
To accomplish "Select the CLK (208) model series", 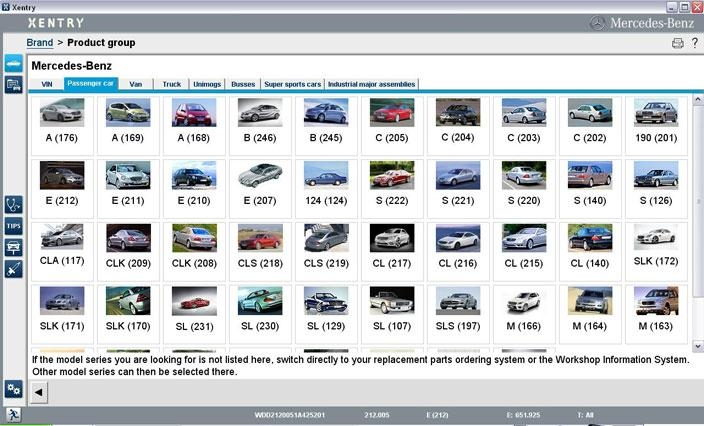I will 194,251.
